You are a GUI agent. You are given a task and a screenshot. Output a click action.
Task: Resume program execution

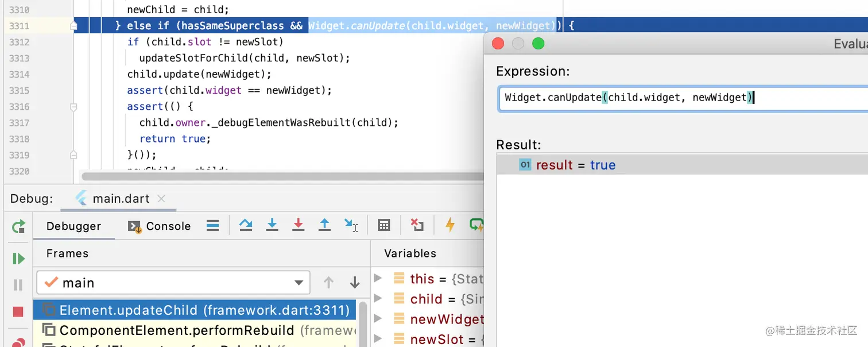click(x=18, y=259)
